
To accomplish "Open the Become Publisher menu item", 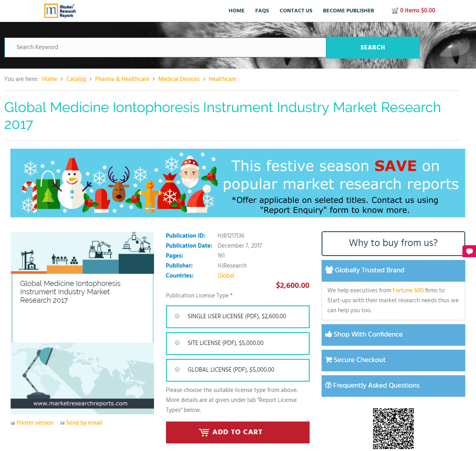I will click(348, 11).
